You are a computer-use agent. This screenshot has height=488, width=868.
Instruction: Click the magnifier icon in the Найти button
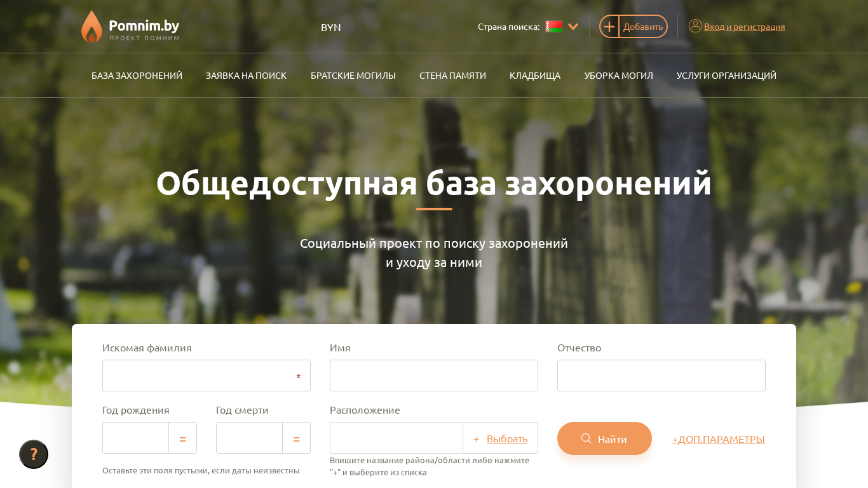coord(587,438)
